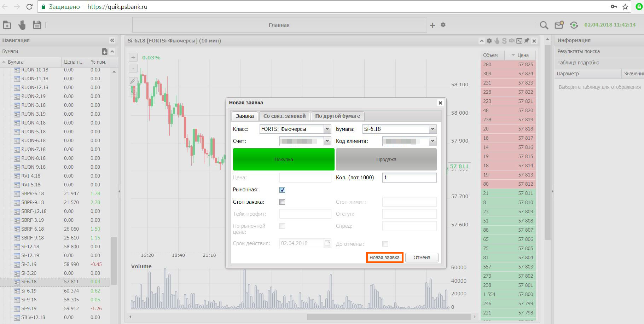Expand the right Информация panel splitter arrow
This screenshot has width=644, height=324.
[x=552, y=191]
